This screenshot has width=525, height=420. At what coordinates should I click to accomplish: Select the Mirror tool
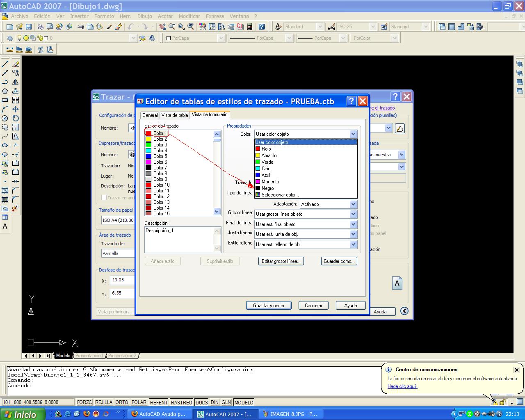(16, 82)
